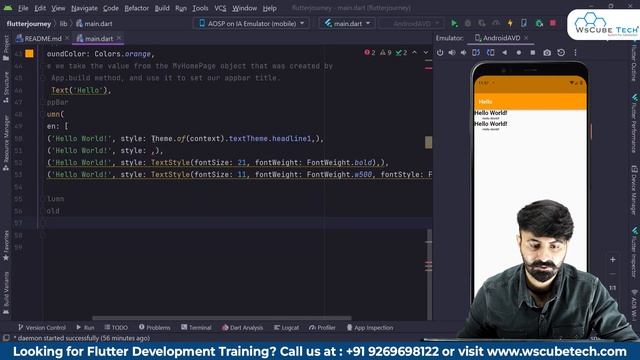Open the VCS menu
Screen dimensions: 640x360
[220, 8]
